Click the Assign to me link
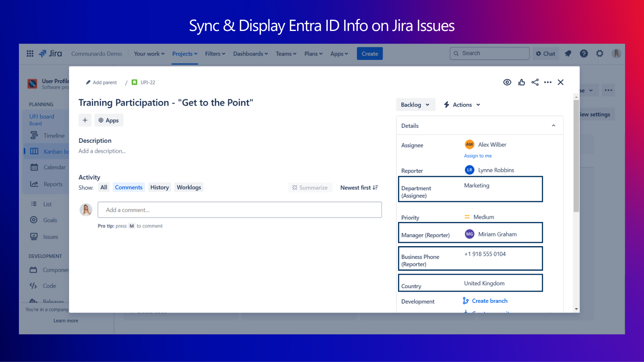Screen dimensions: 644x362 pyautogui.click(x=478, y=156)
